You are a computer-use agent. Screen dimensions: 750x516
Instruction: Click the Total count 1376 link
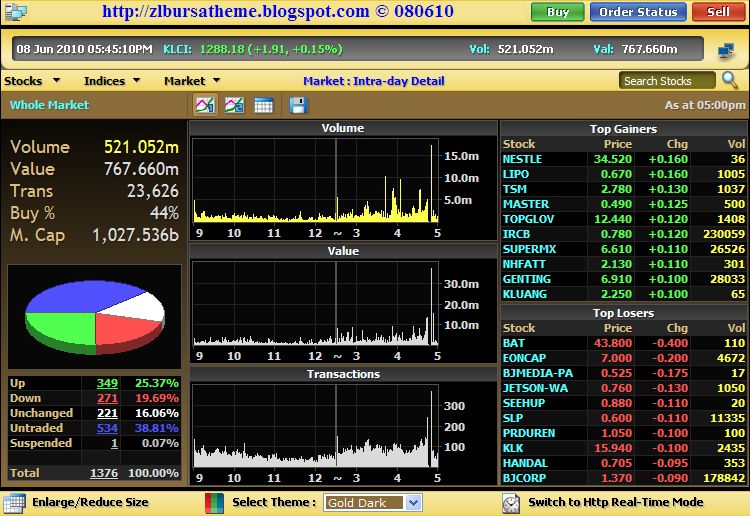(x=104, y=473)
